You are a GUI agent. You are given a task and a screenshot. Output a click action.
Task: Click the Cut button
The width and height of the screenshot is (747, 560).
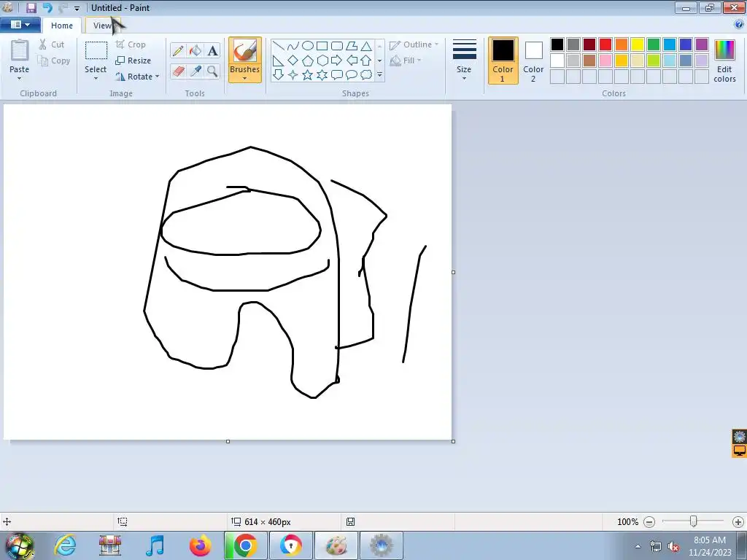(x=52, y=44)
